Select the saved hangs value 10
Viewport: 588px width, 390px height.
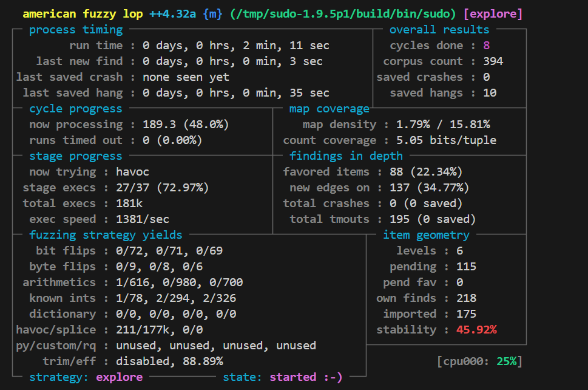tap(490, 93)
